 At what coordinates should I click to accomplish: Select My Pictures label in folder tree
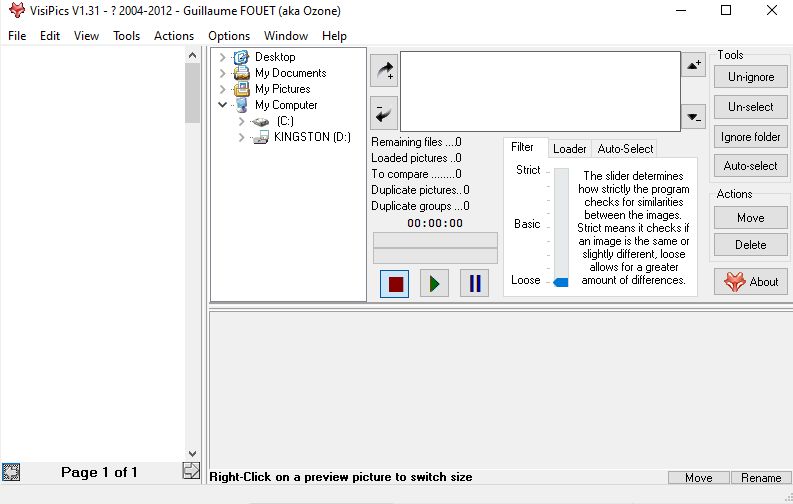pyautogui.click(x=283, y=89)
